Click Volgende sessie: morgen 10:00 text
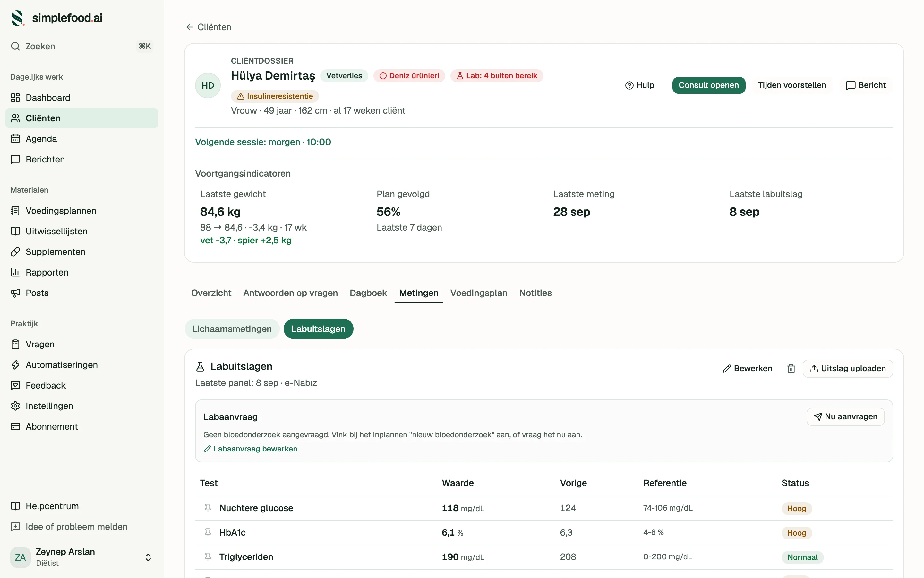Screen dimensions: 924x578 coord(263,142)
